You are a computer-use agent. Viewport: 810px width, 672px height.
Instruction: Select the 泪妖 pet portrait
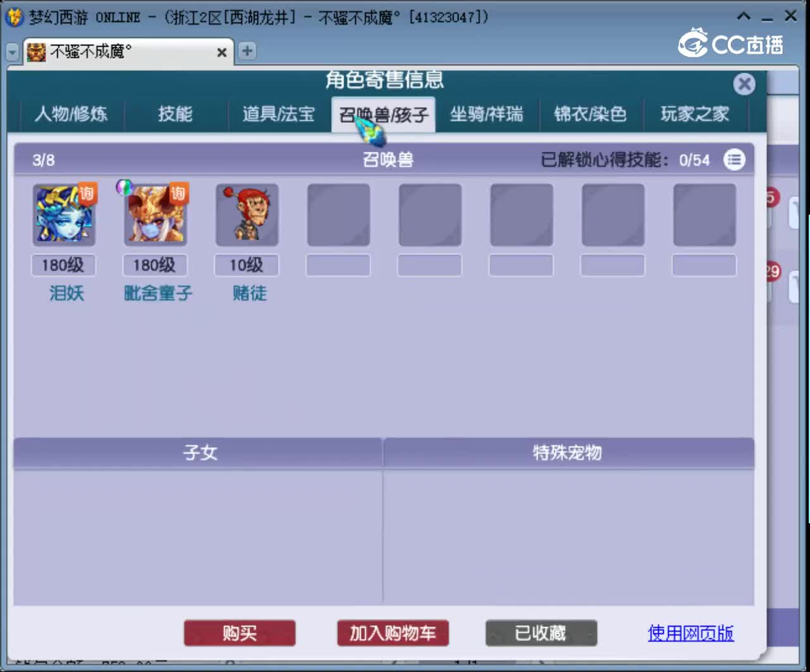pos(64,215)
